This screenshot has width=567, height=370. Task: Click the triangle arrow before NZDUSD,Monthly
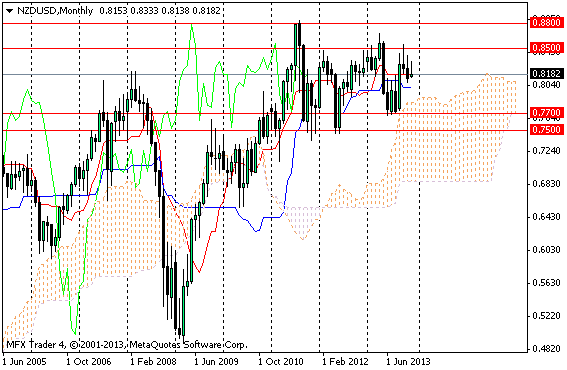click(x=10, y=11)
